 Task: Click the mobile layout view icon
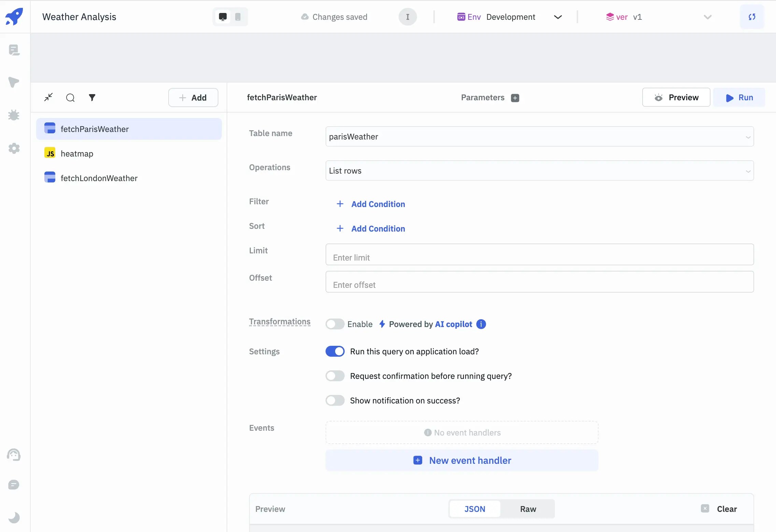238,17
